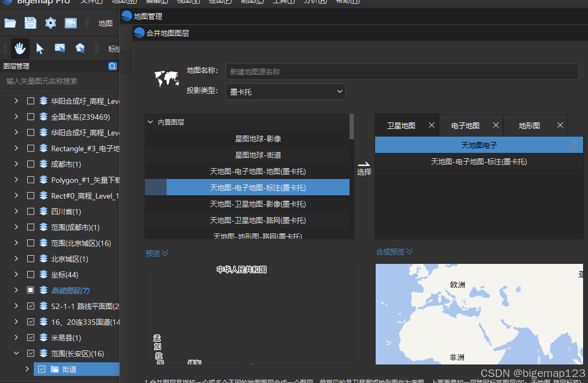Click the 预览 layer preview thumbnail
This screenshot has width=588, height=383.
[x=249, y=315]
